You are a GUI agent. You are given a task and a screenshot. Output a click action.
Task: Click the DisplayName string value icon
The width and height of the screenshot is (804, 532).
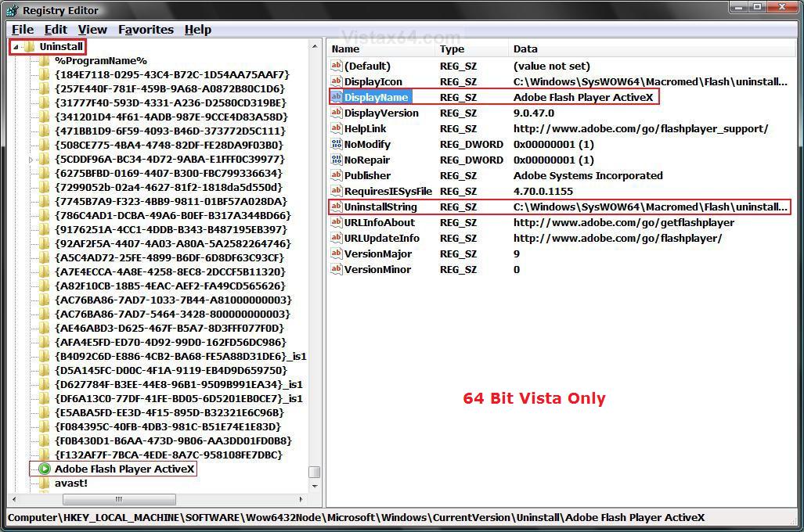click(337, 97)
